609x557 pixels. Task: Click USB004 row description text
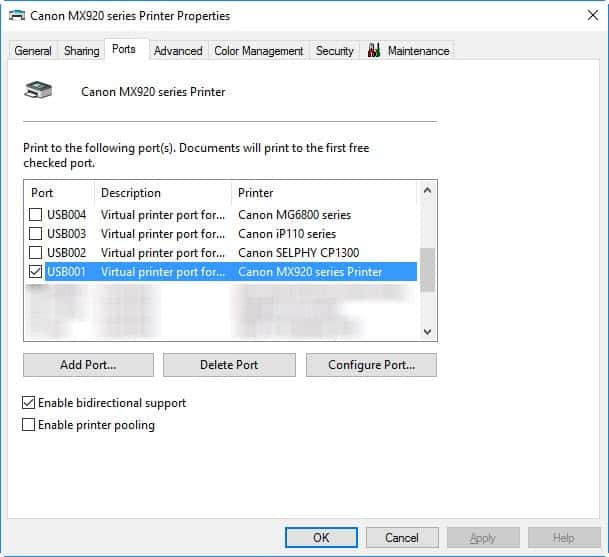click(163, 215)
